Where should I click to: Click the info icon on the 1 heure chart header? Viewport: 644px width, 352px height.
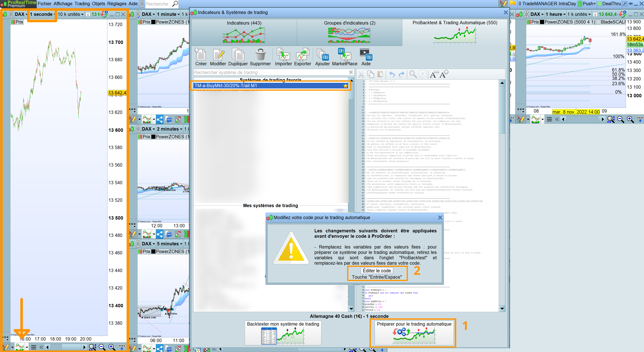pos(595,14)
